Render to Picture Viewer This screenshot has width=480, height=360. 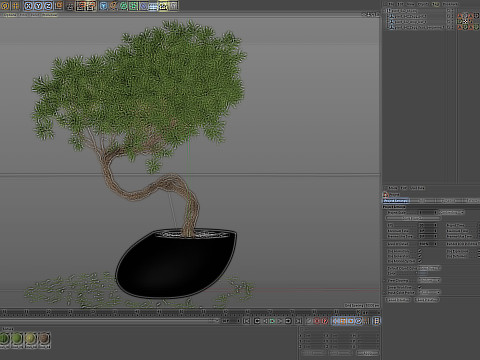[81, 6]
